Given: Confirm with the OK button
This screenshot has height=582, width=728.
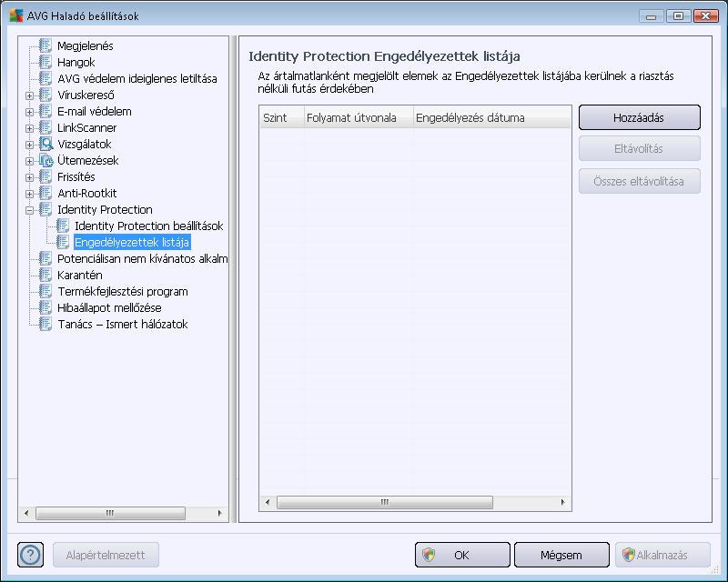Looking at the screenshot, I should click(462, 555).
